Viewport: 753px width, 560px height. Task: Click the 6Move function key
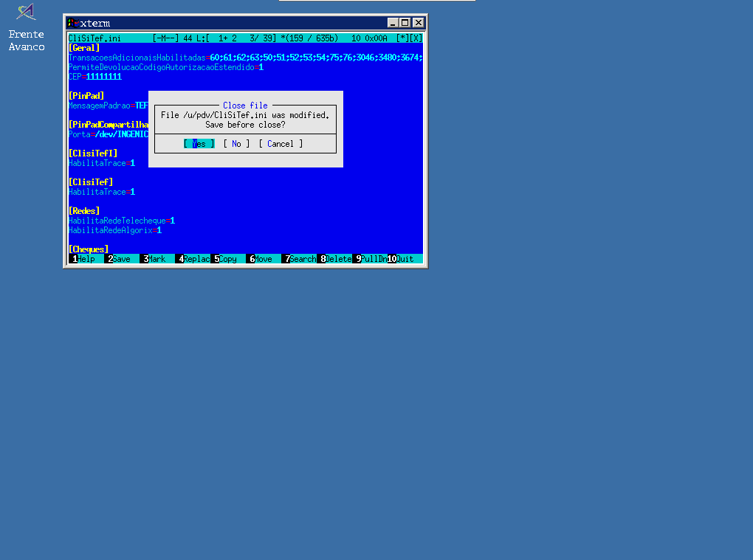261,259
